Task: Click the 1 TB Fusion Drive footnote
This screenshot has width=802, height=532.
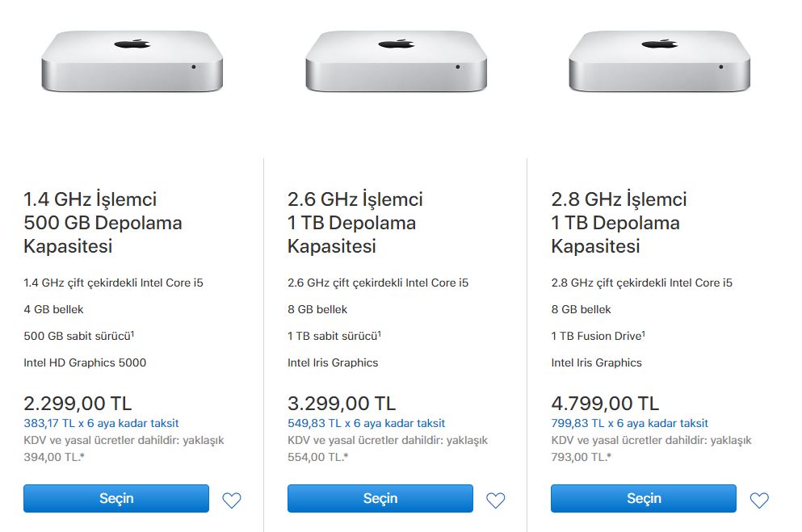Action: pyautogui.click(x=645, y=333)
